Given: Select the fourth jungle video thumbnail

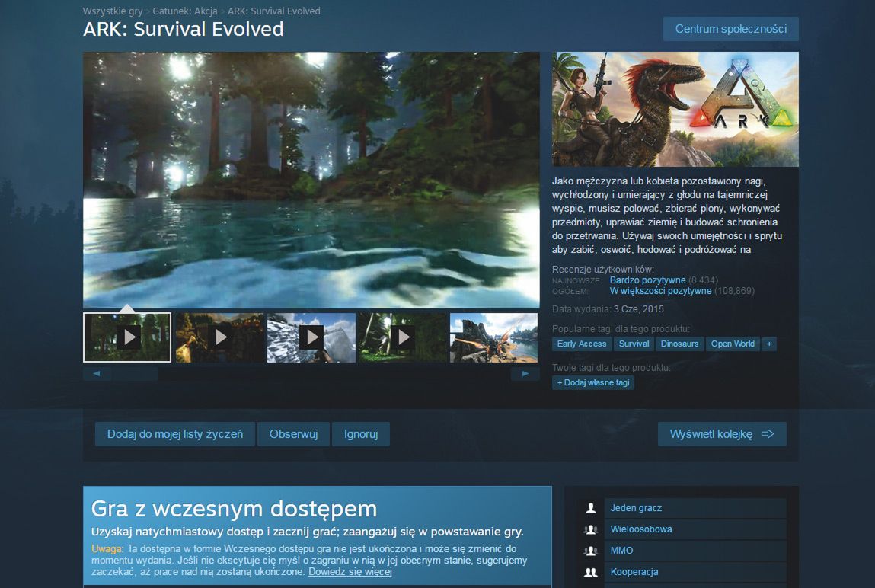Looking at the screenshot, I should tap(403, 337).
